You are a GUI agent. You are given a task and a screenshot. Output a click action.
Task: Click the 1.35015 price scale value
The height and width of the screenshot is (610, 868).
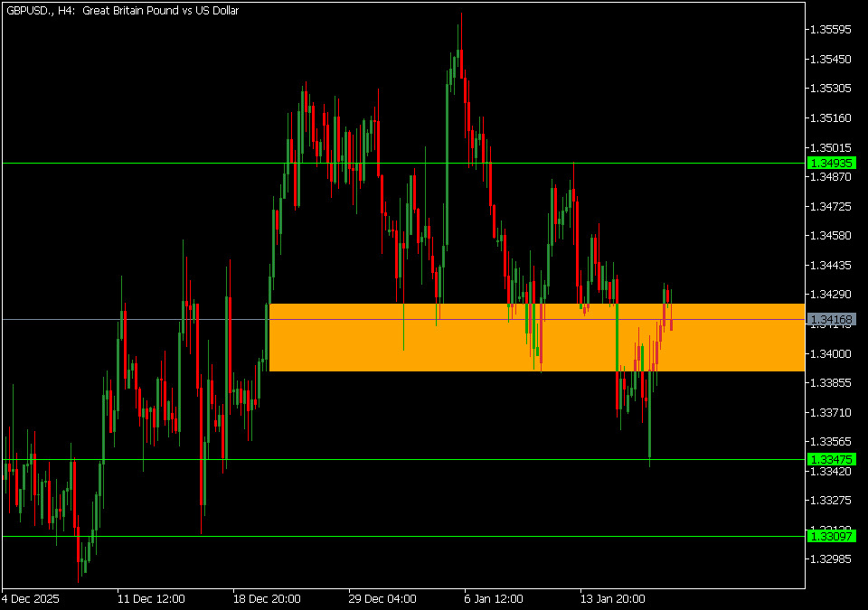[830, 147]
